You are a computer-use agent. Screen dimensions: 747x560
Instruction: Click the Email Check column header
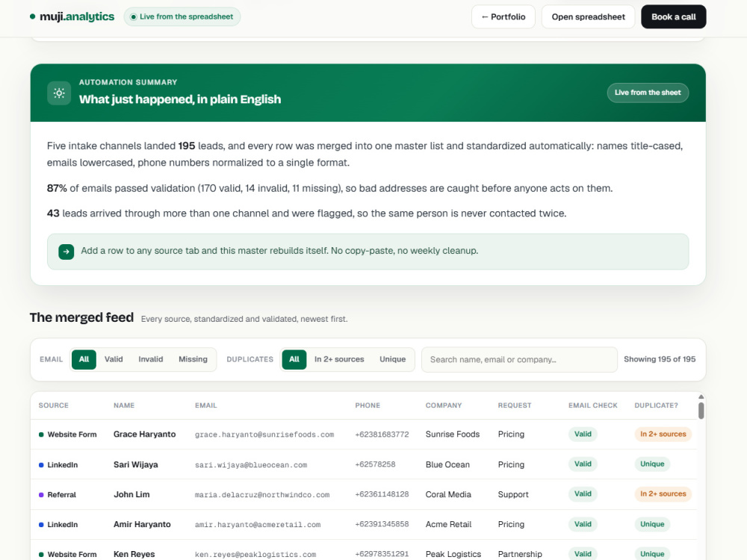click(592, 405)
